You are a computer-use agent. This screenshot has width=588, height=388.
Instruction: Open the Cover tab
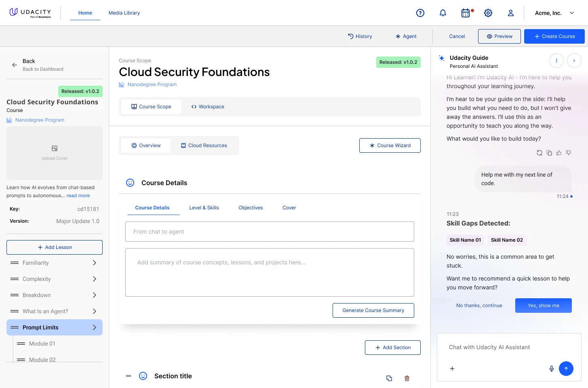[x=289, y=208]
